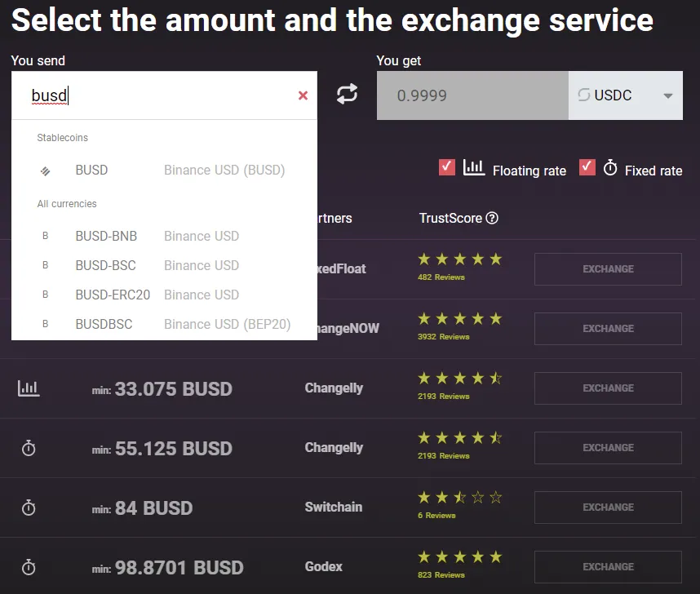Screen dimensions: 700x594
Task: Clear the busd search with red X
Action: pyautogui.click(x=303, y=95)
